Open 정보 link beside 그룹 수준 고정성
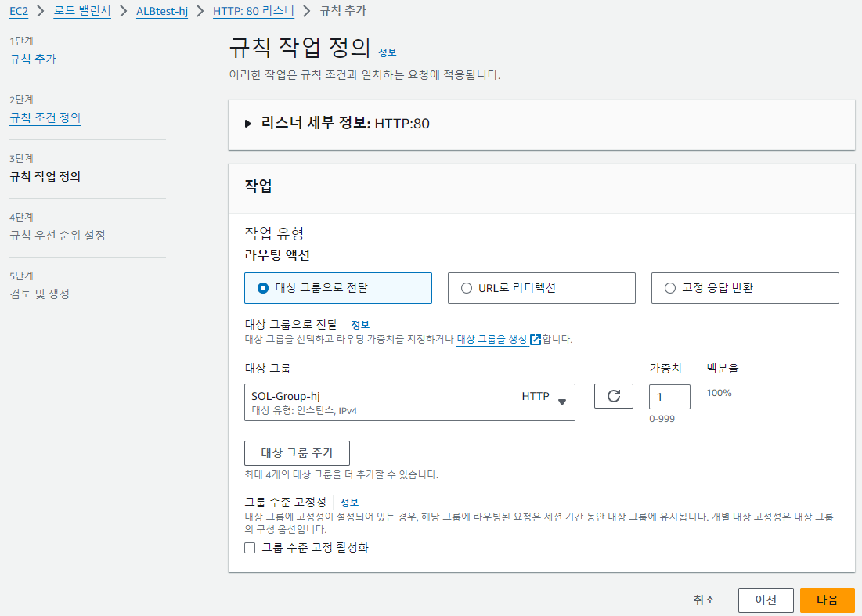862x616 pixels. click(x=349, y=503)
